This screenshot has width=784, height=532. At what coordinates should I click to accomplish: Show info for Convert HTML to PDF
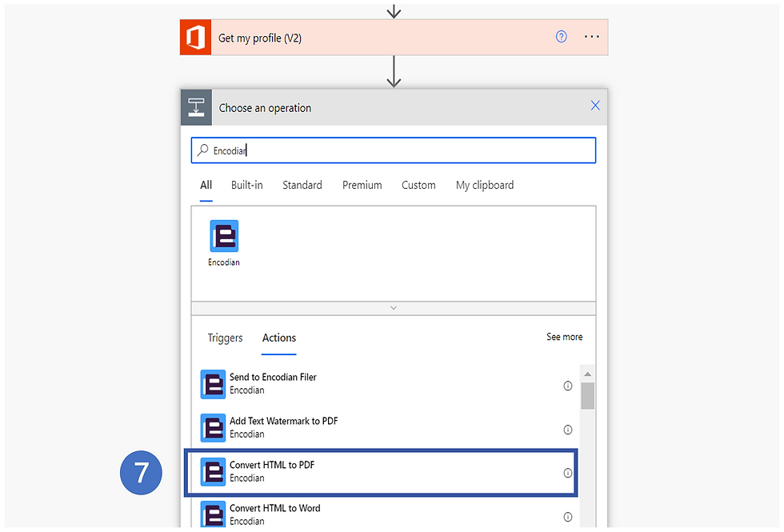click(x=567, y=473)
